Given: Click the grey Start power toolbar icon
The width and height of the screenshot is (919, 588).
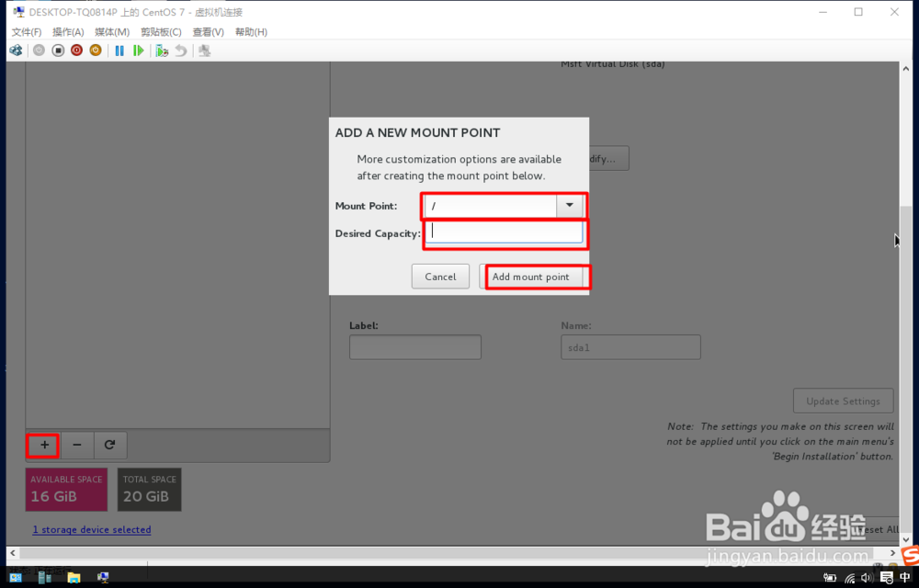Looking at the screenshot, I should [x=39, y=51].
